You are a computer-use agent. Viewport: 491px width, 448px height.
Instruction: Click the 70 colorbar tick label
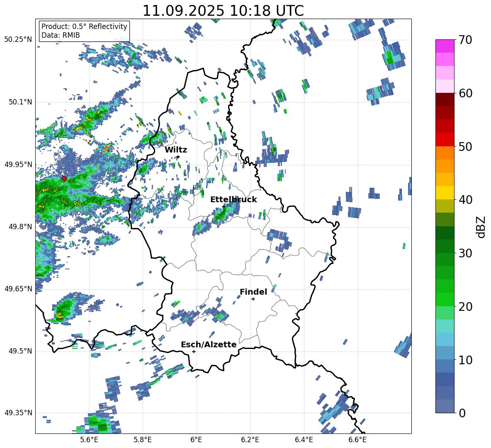pyautogui.click(x=465, y=40)
